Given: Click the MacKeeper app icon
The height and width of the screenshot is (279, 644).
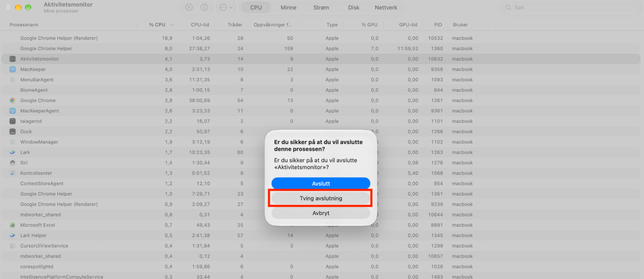Looking at the screenshot, I should [13, 69].
